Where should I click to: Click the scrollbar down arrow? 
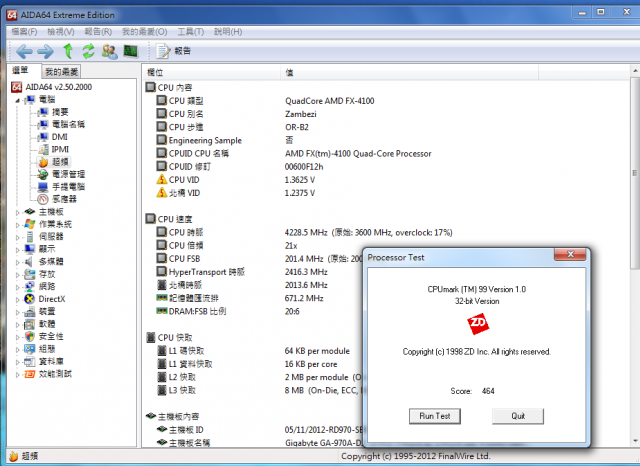coord(635,441)
